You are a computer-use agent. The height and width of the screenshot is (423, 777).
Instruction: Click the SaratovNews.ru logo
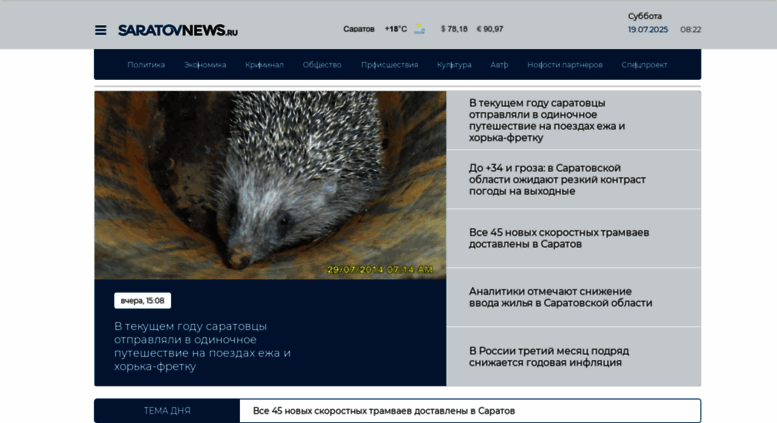tap(178, 30)
